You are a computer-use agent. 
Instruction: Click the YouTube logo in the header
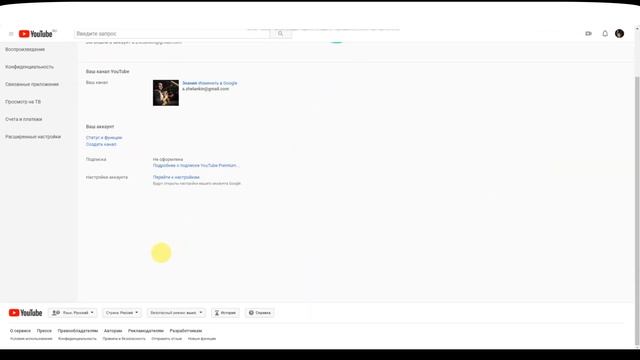[36, 34]
